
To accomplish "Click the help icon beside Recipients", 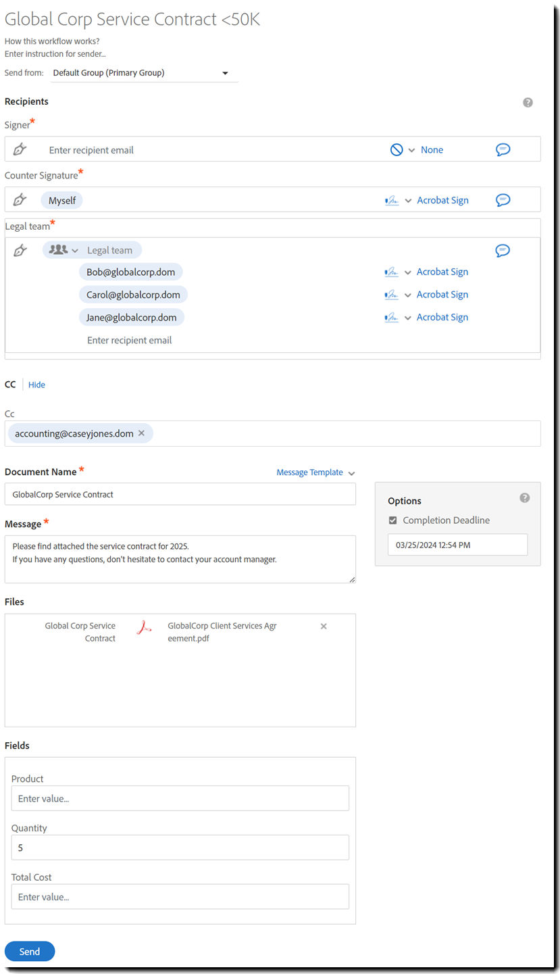I will 528,102.
